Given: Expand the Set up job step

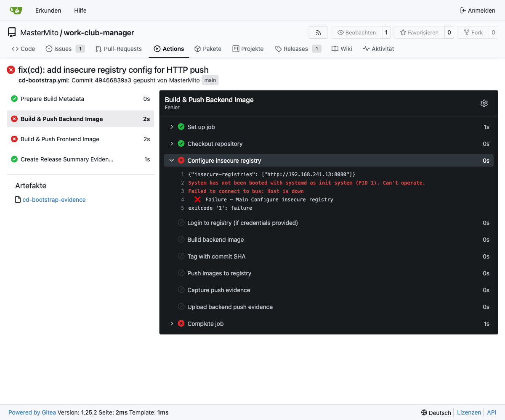Looking at the screenshot, I should coord(172,127).
